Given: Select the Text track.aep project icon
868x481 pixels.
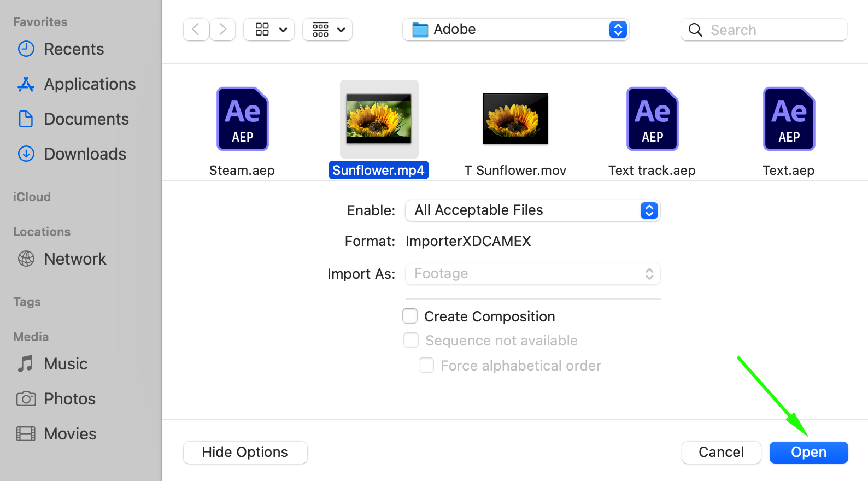Looking at the screenshot, I should point(652,119).
